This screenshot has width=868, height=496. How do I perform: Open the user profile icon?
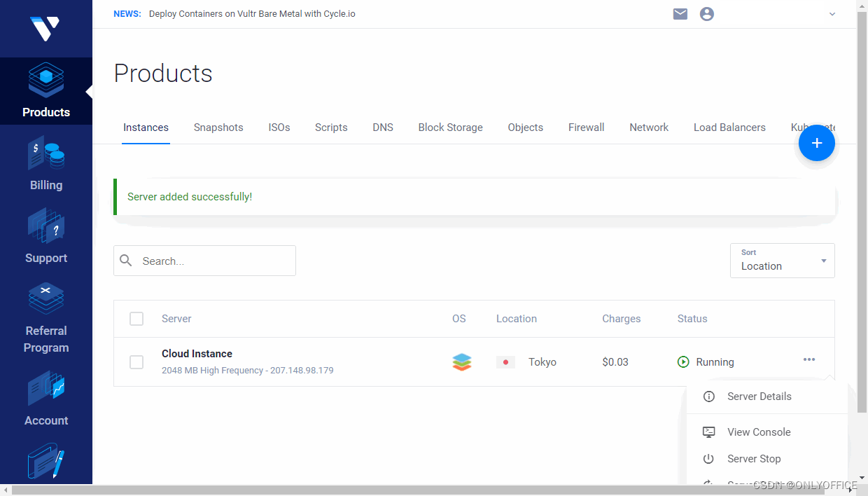coord(707,14)
